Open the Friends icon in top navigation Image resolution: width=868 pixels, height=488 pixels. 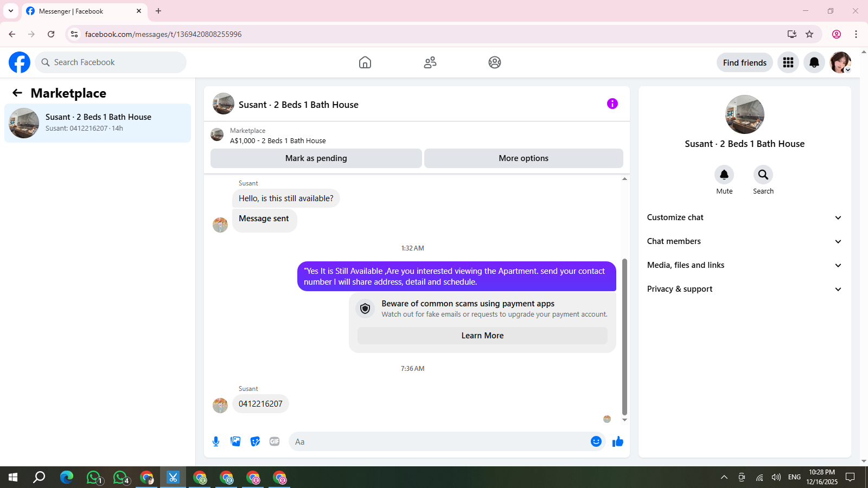(430, 62)
